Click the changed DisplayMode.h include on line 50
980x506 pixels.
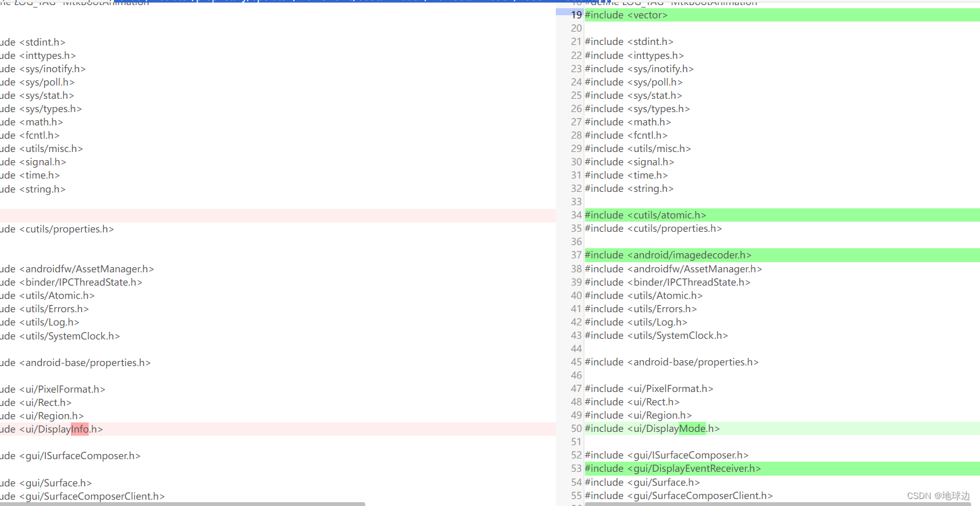(x=652, y=428)
